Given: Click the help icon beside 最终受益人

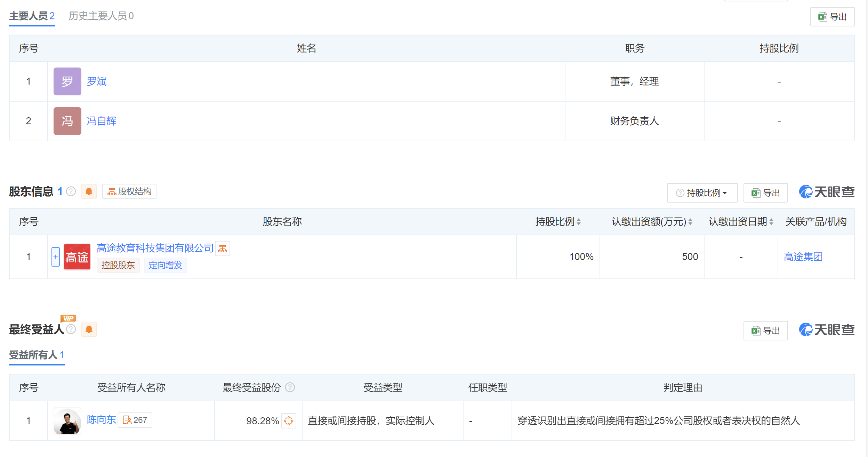Looking at the screenshot, I should coord(71,329).
